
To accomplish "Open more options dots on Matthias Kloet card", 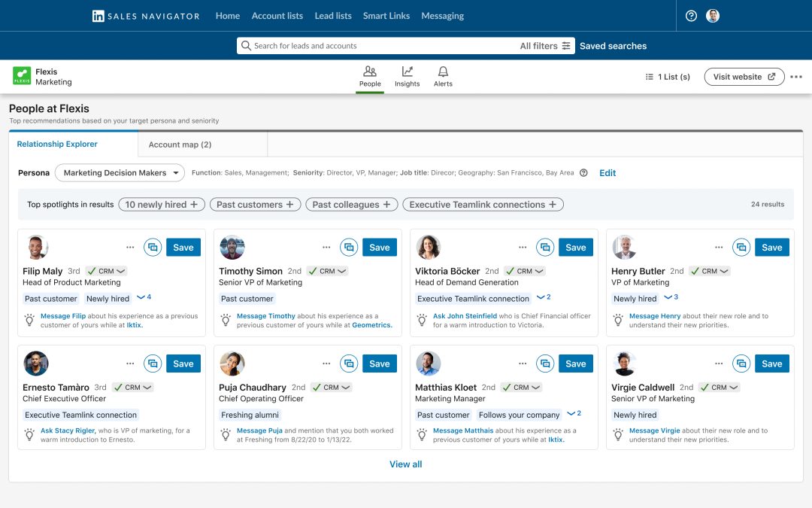I will tap(523, 364).
